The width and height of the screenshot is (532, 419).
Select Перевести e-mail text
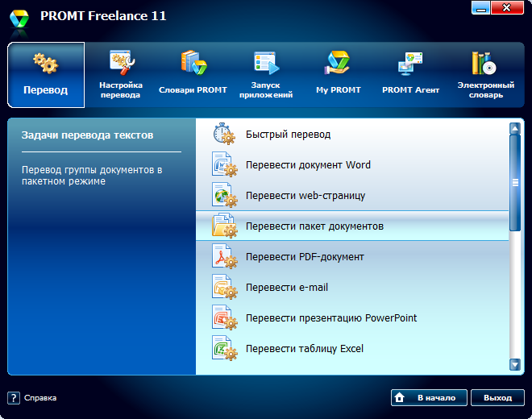[x=287, y=288]
